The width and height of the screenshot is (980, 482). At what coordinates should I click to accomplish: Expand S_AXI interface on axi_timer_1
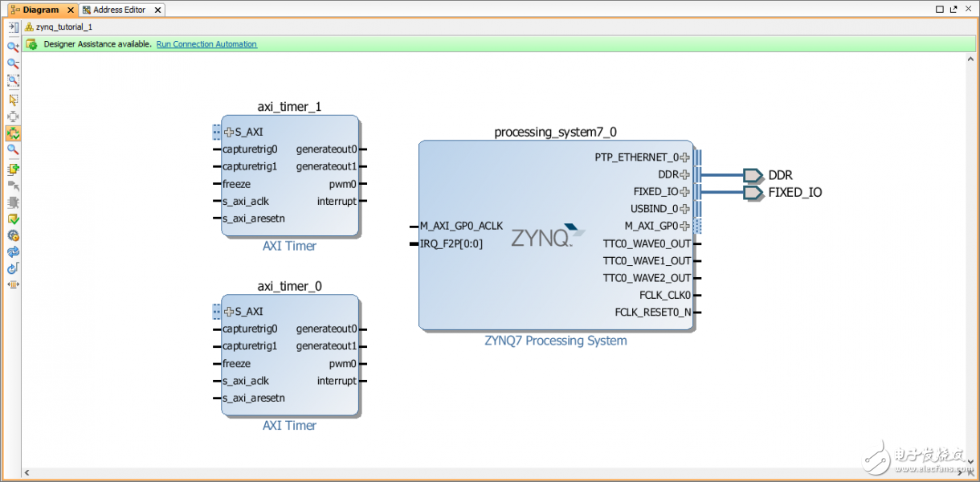[229, 133]
